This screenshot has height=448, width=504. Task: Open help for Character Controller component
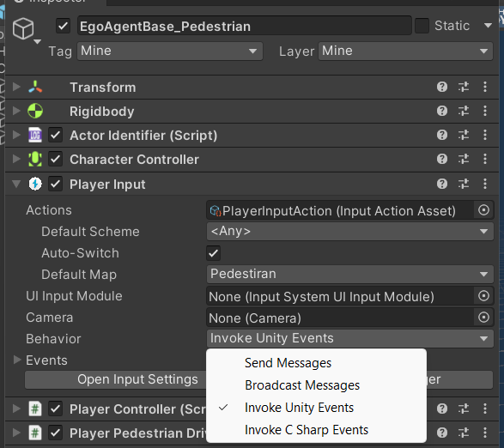442,159
